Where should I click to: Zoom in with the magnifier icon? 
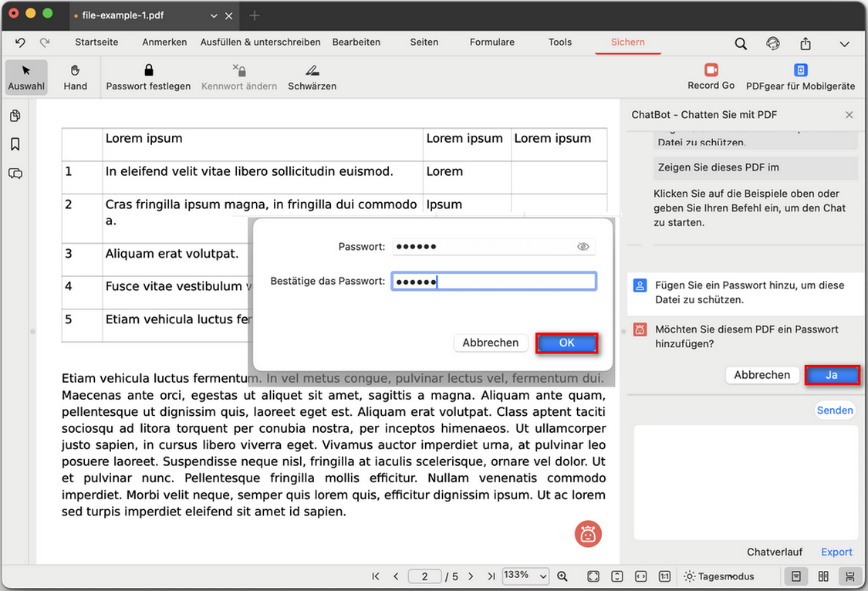pos(562,576)
